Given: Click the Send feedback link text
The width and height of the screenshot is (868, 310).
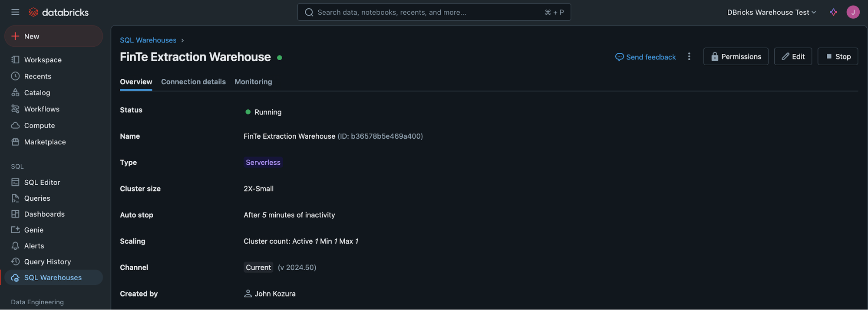Looking at the screenshot, I should coord(650,57).
